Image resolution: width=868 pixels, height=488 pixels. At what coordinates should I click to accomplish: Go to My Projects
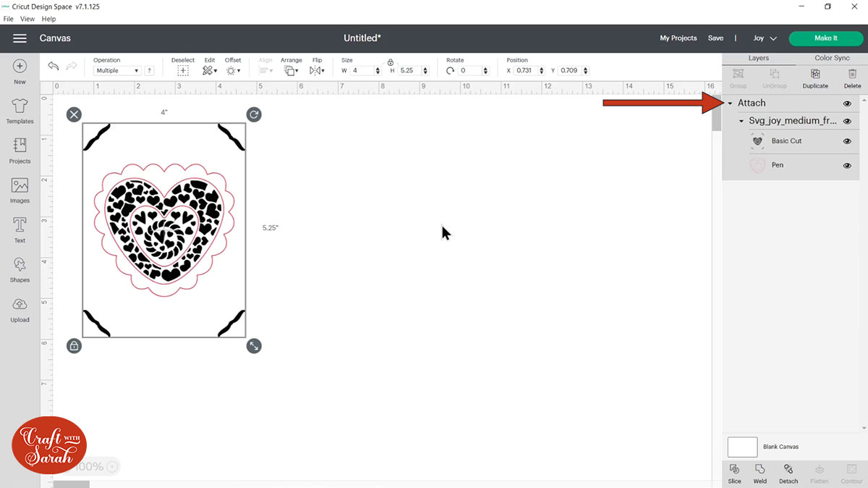click(678, 38)
